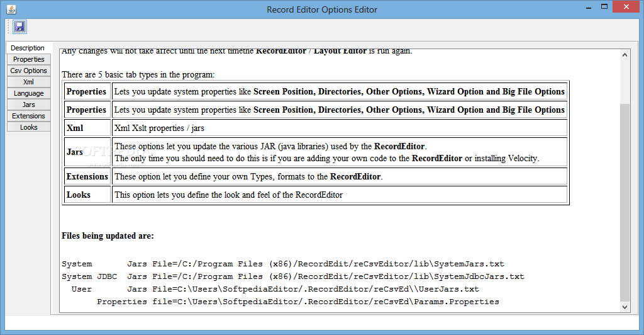Click the Xml cell in the table
Screen dimensions: 644x335
[87, 128]
